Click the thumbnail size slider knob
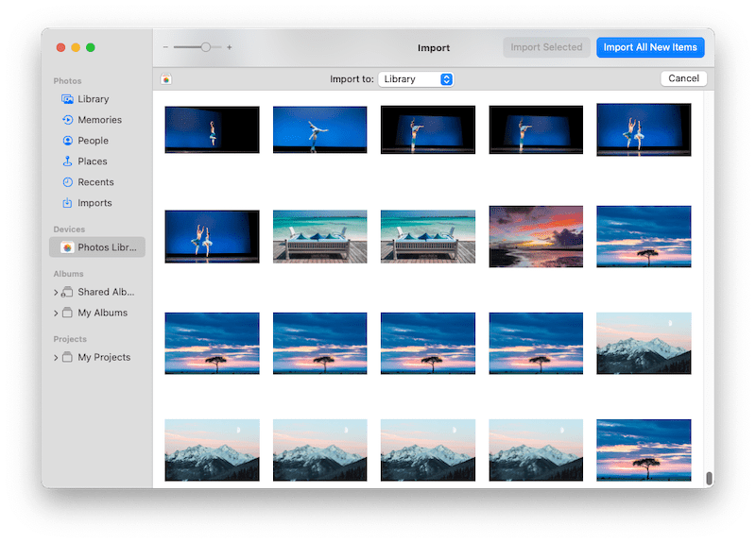This screenshot has height=543, width=756. click(205, 47)
